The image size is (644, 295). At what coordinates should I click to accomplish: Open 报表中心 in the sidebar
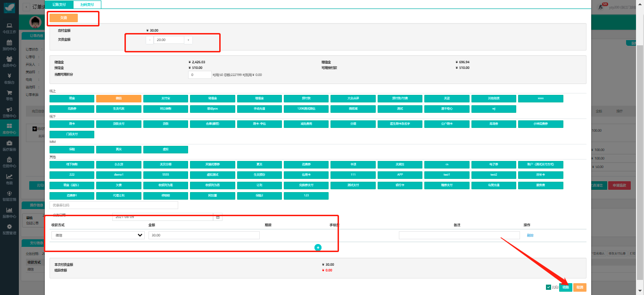pos(9,213)
